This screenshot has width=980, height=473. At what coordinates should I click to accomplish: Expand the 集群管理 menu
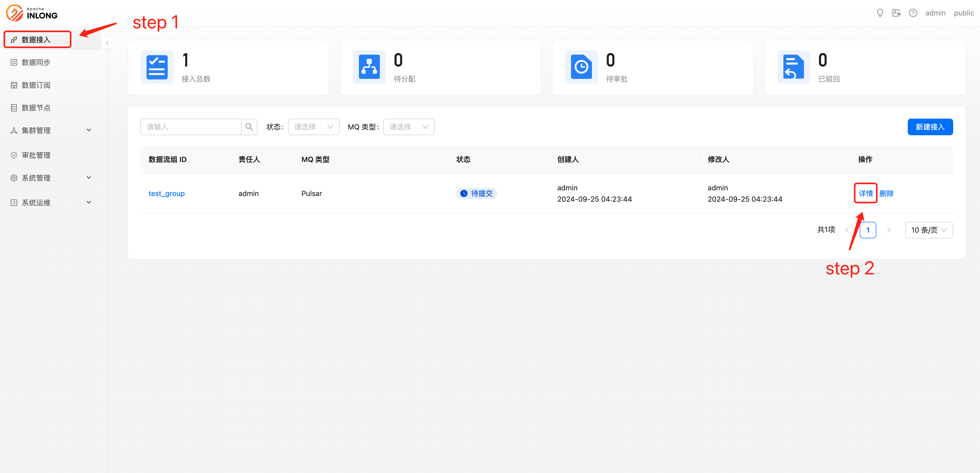(x=51, y=131)
